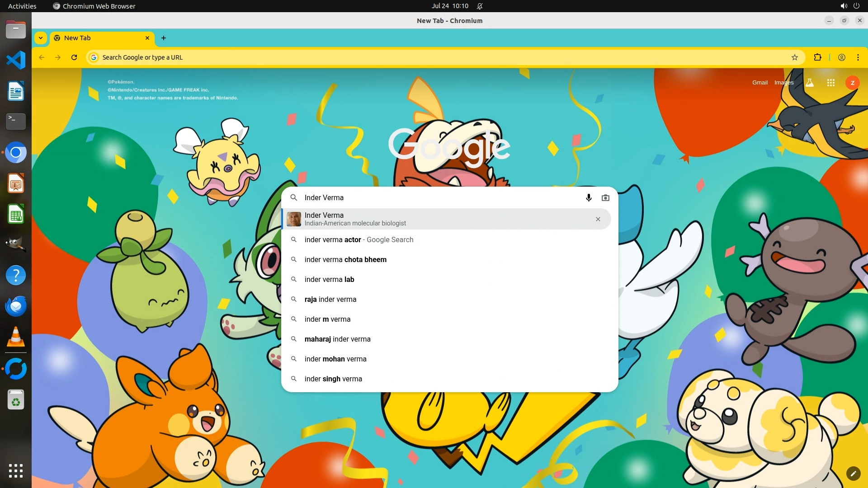Viewport: 868px width, 488px height.
Task: Open the Extensions puzzle icon
Action: point(817,57)
